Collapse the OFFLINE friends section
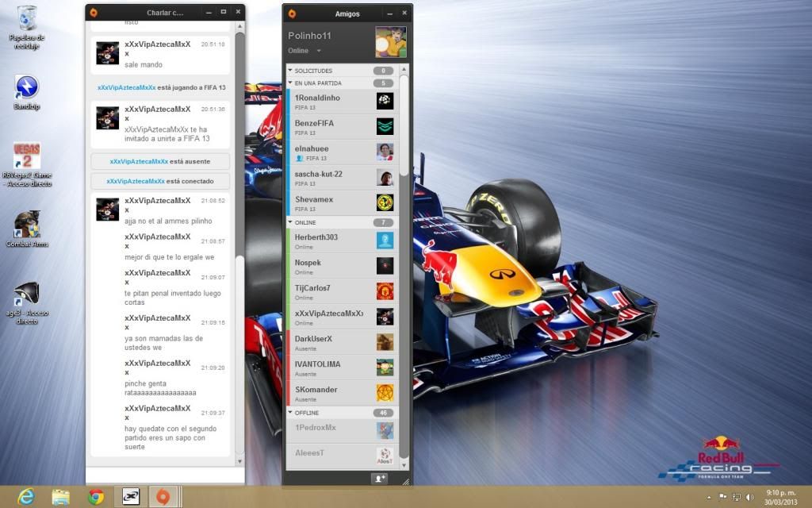Viewport: 812px width, 508px height. tap(290, 412)
